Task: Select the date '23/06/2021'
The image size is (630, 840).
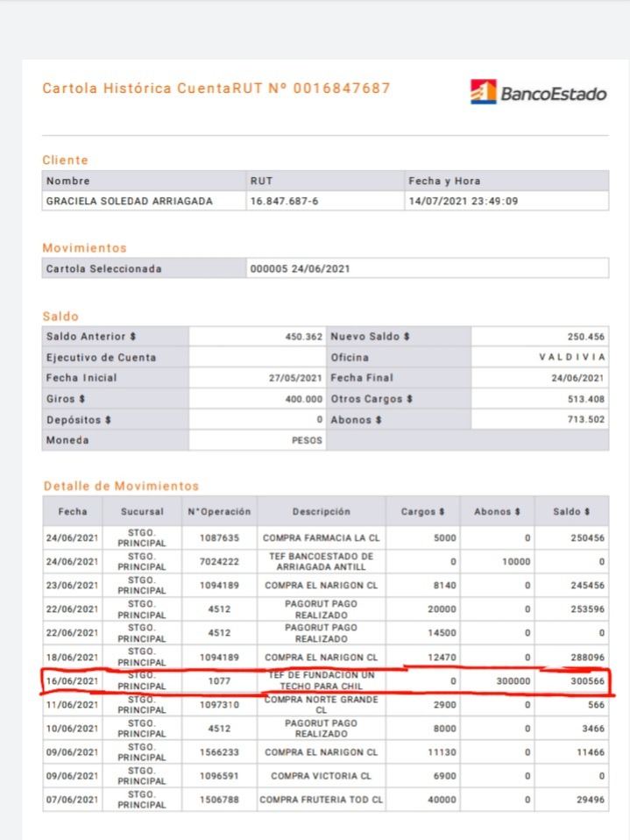Action: click(72, 586)
